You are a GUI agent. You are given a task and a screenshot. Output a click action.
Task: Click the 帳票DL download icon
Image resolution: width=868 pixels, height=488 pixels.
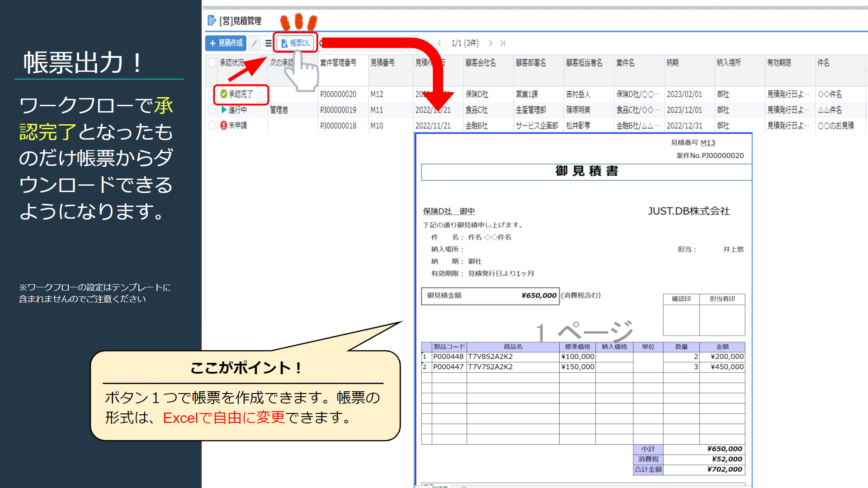point(284,43)
